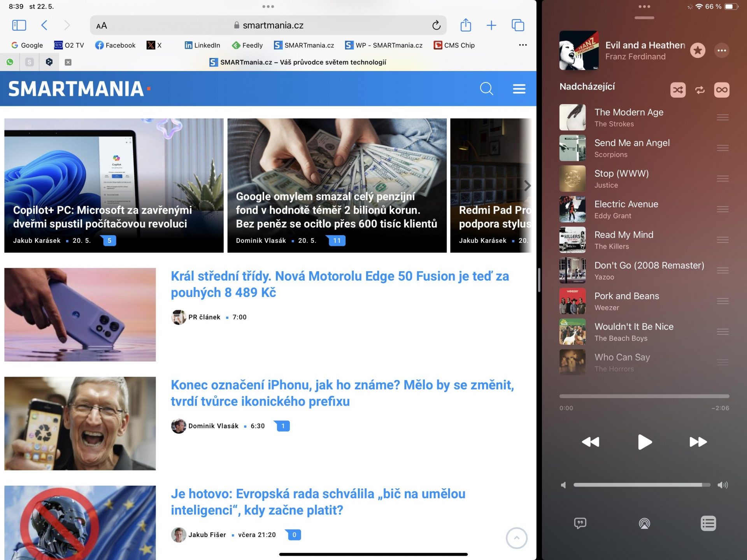Click the smartmania.cz address field

[268, 25]
